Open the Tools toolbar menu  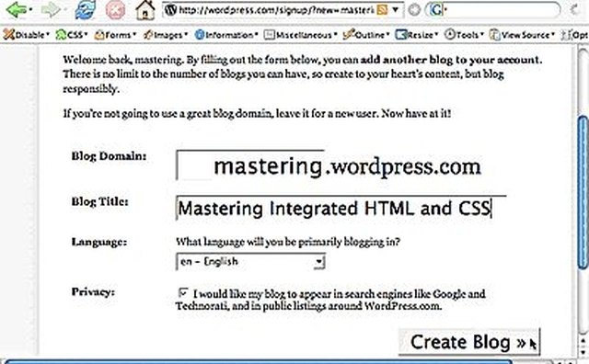pos(464,35)
